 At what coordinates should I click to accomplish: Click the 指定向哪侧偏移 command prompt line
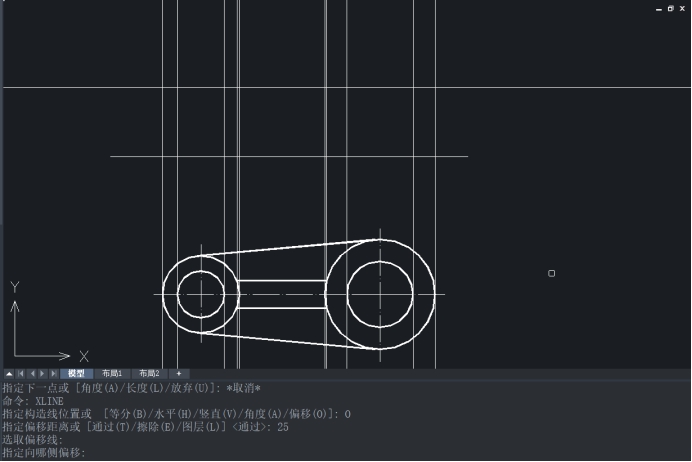(x=44, y=453)
